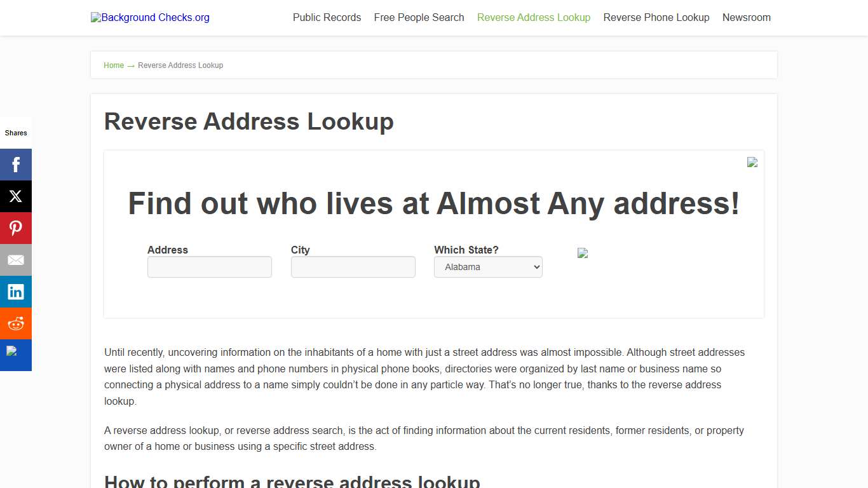
Task: Select Public Records in the navigation
Action: (x=327, y=17)
